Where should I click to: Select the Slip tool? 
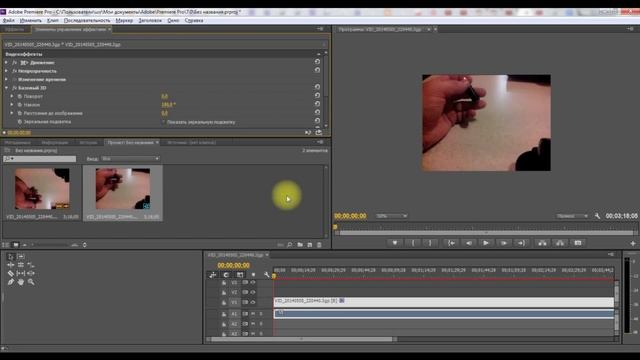(x=21, y=273)
